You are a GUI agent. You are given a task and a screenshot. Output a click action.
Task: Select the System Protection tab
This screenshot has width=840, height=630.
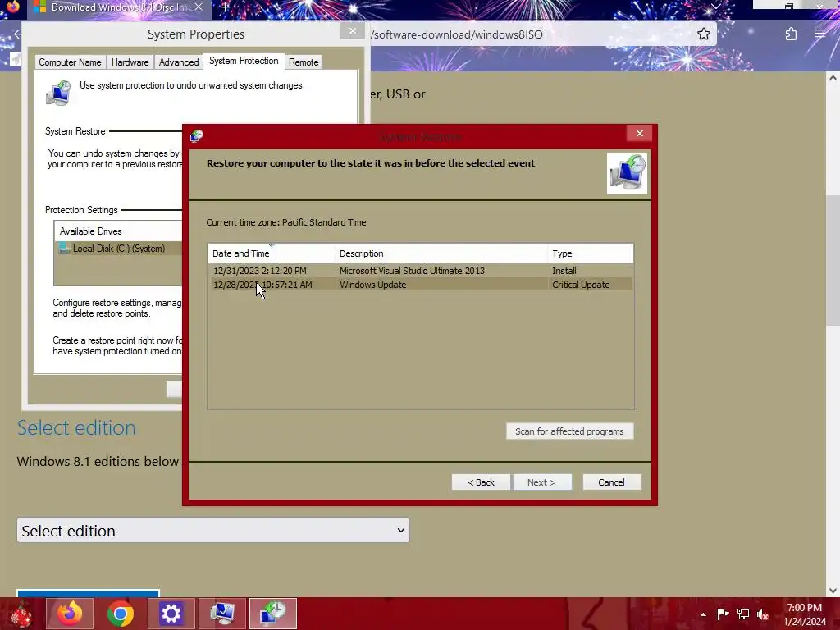click(x=244, y=61)
